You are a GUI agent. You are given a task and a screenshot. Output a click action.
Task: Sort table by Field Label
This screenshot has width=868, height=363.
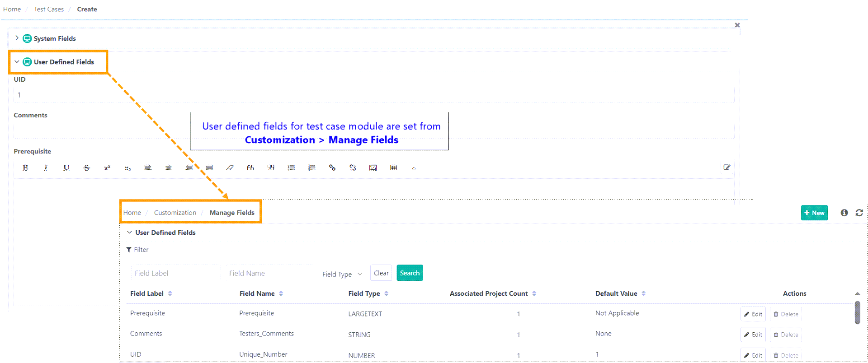[170, 293]
